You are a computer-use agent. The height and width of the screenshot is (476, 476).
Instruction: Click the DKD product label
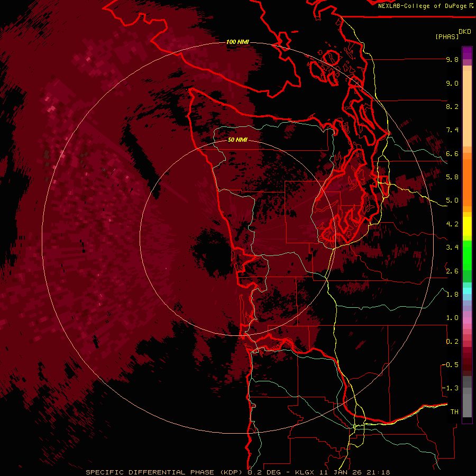pyautogui.click(x=465, y=32)
